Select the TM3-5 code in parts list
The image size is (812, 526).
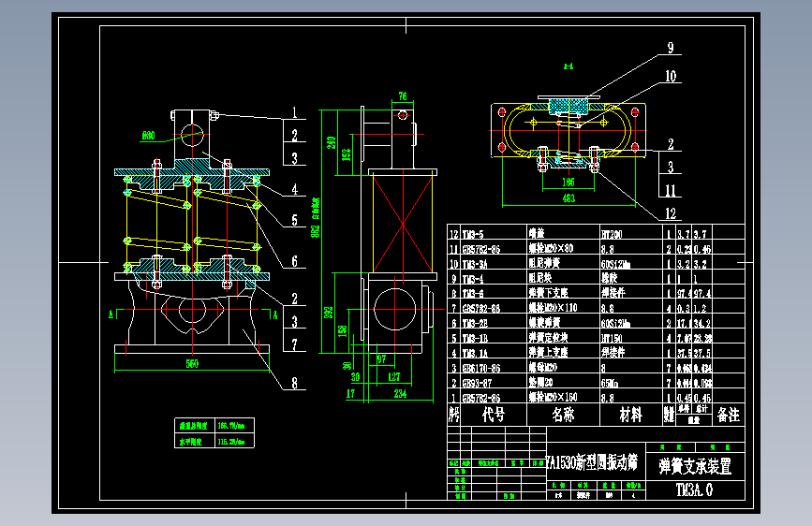coord(473,235)
